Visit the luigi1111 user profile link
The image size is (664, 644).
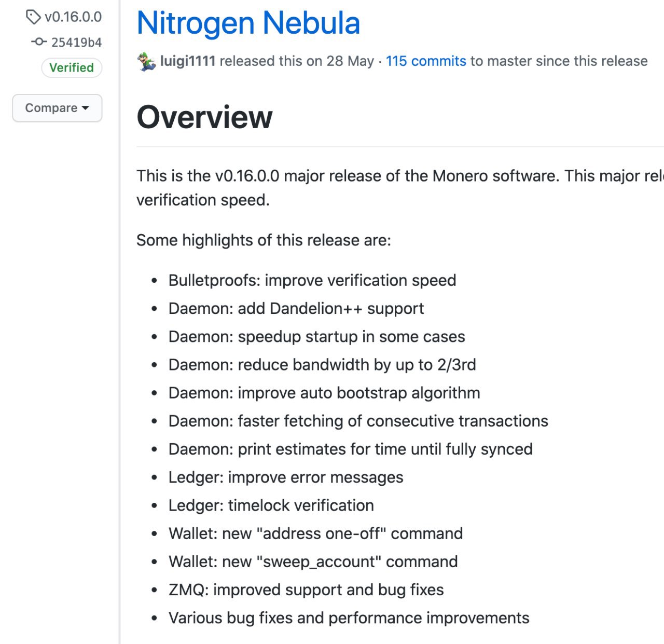187,61
